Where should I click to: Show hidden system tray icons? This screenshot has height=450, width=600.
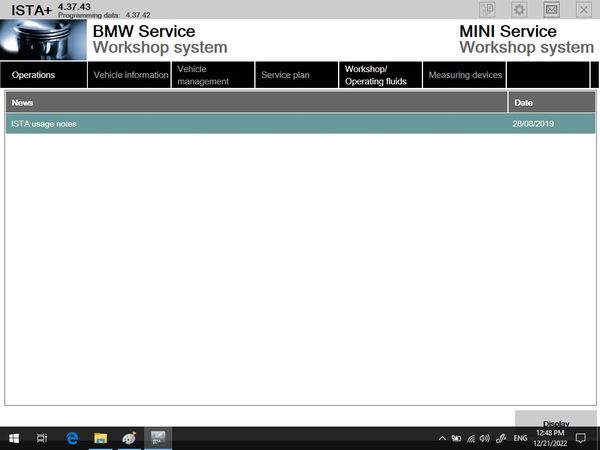click(442, 439)
